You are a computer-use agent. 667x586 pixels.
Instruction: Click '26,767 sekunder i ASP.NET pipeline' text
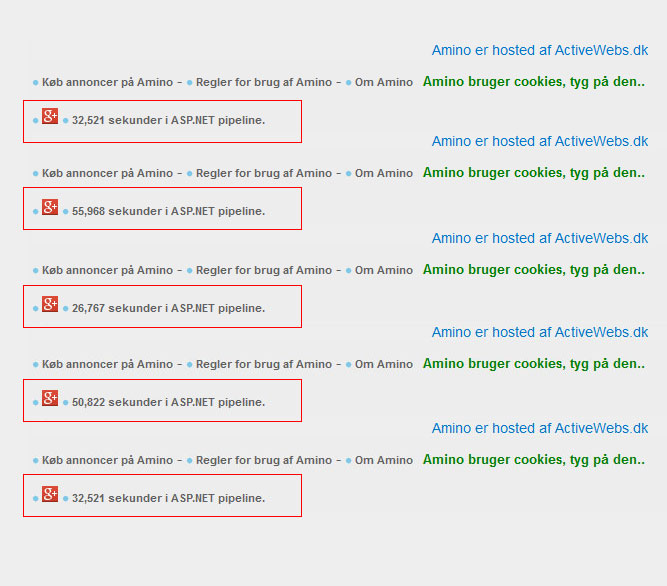(x=168, y=308)
